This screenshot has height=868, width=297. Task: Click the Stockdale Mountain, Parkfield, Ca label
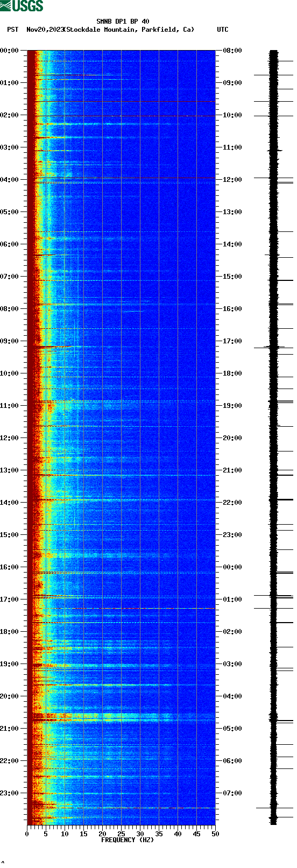[128, 30]
